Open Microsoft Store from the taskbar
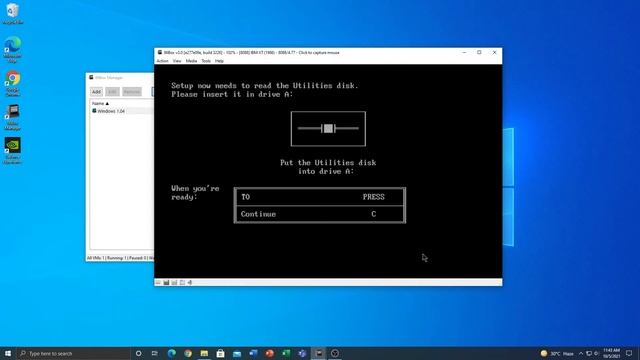 (220, 353)
